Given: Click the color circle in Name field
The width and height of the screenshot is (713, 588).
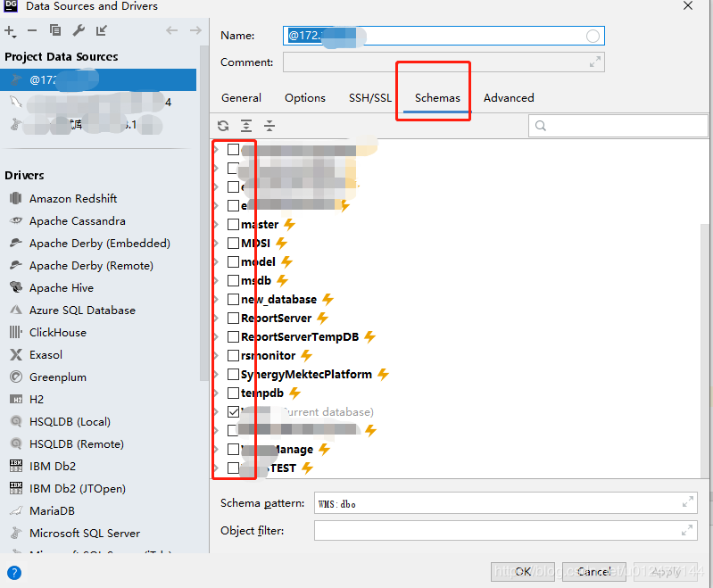Looking at the screenshot, I should [x=593, y=36].
